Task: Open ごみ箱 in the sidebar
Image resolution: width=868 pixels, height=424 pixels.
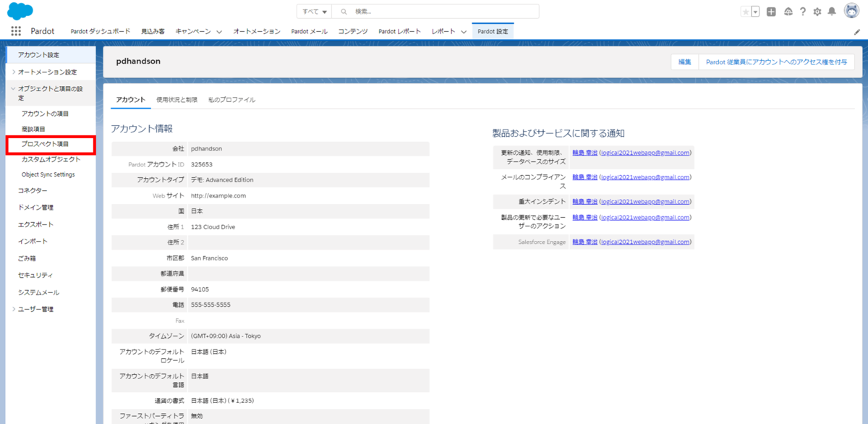Action: click(27, 258)
